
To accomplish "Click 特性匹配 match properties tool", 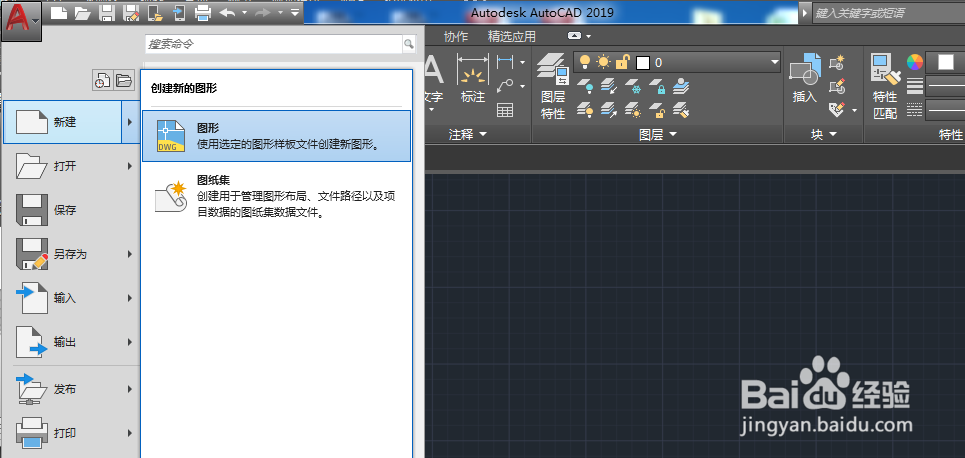I will pyautogui.click(x=886, y=86).
